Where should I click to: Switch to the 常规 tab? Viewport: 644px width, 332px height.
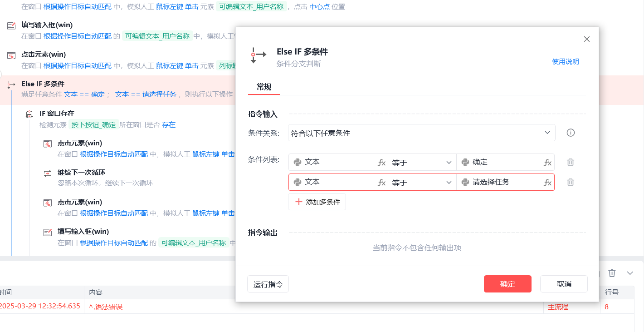(264, 87)
